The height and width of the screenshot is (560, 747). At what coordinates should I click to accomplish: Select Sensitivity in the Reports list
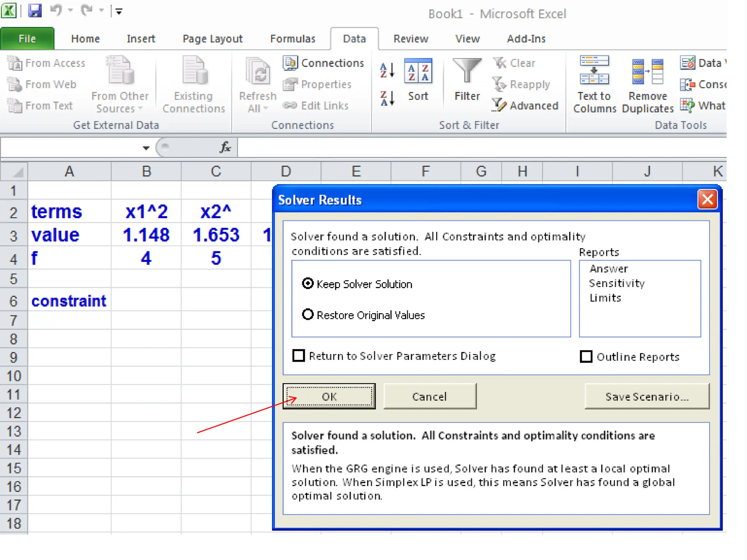(x=617, y=283)
